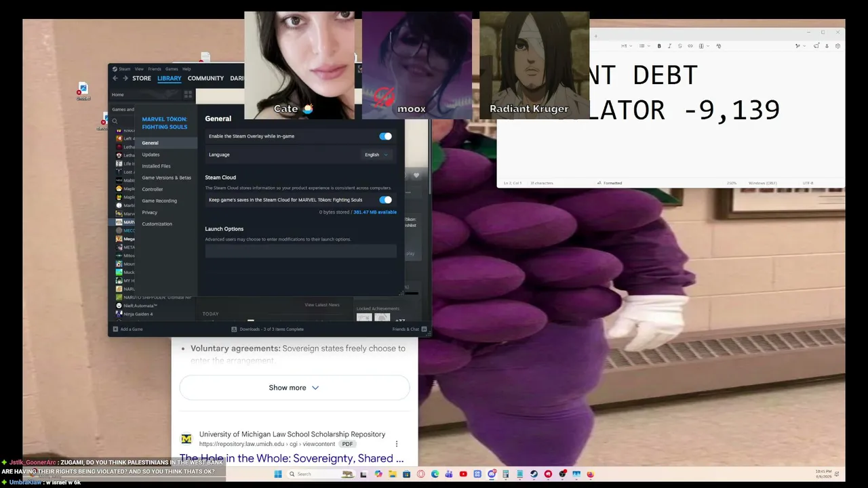Screen dimensions: 868x488
Task: Toggle bold formatting in Notepad
Action: click(x=659, y=46)
